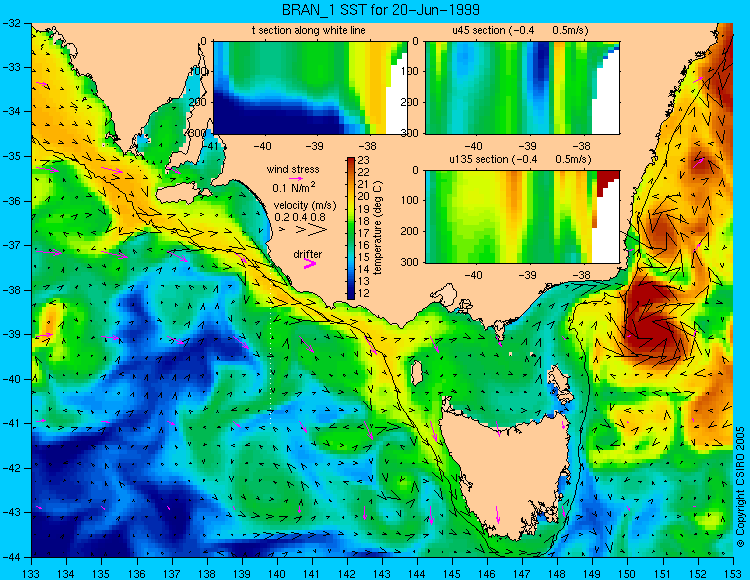
Task: Click the left-axis latitude label '-37'
Action: [11, 245]
